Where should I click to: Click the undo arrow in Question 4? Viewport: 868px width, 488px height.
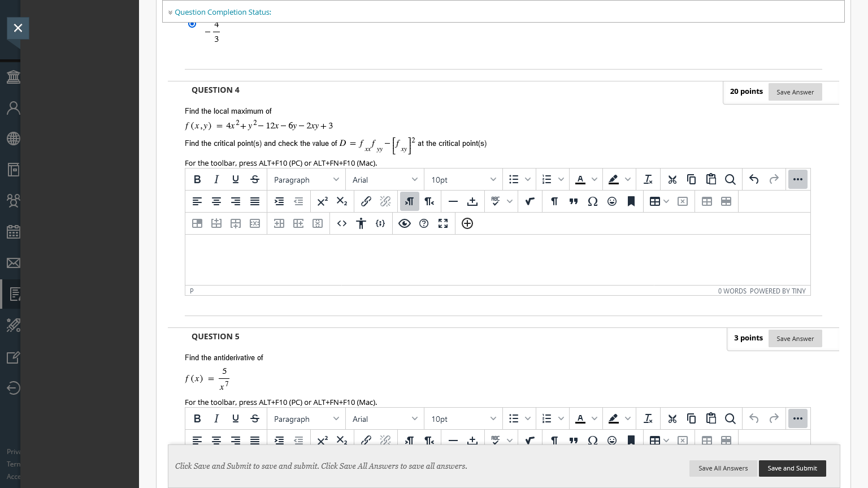(754, 179)
